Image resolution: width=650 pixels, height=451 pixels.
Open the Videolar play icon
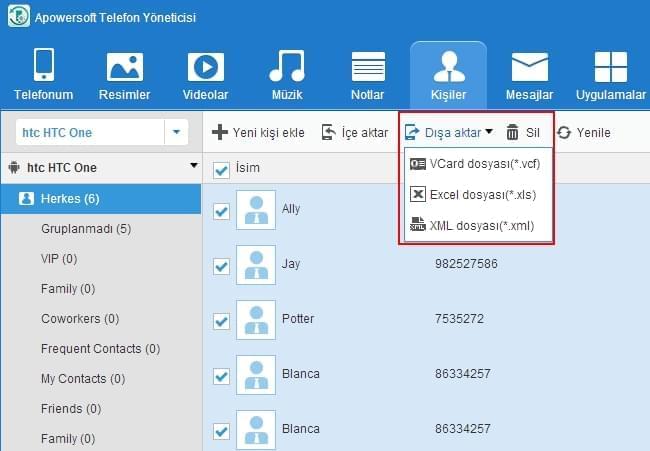[206, 67]
